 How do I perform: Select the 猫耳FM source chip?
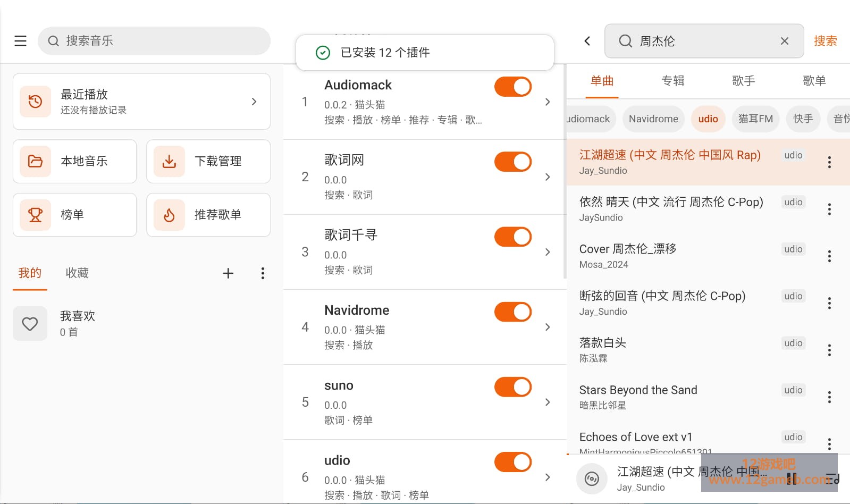tap(755, 119)
